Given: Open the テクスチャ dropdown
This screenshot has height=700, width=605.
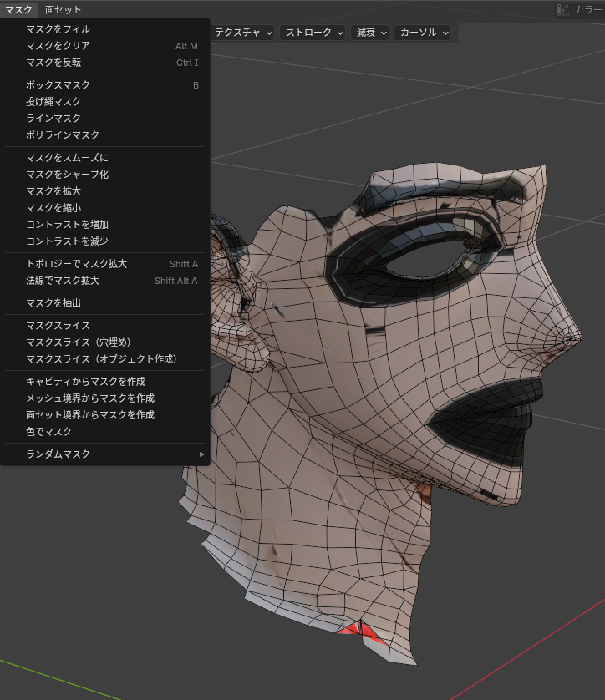Looking at the screenshot, I should pos(242,33).
